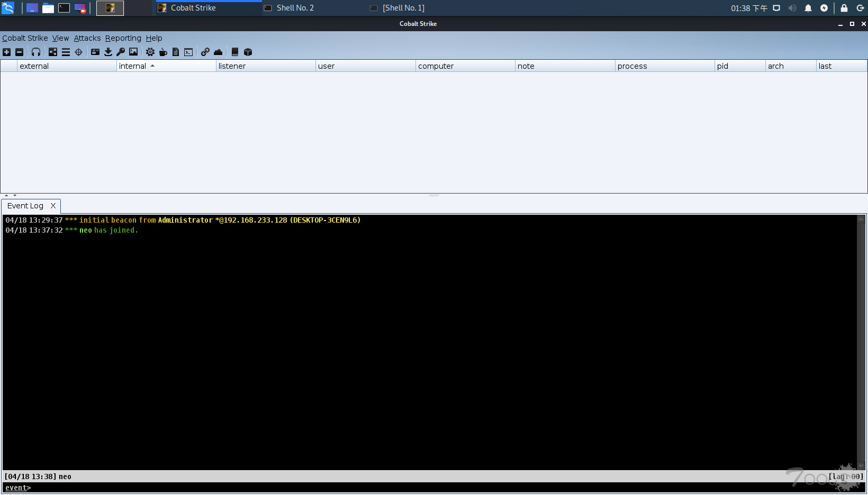This screenshot has height=495, width=868.
Task: Sort by user column header
Action: pos(366,66)
